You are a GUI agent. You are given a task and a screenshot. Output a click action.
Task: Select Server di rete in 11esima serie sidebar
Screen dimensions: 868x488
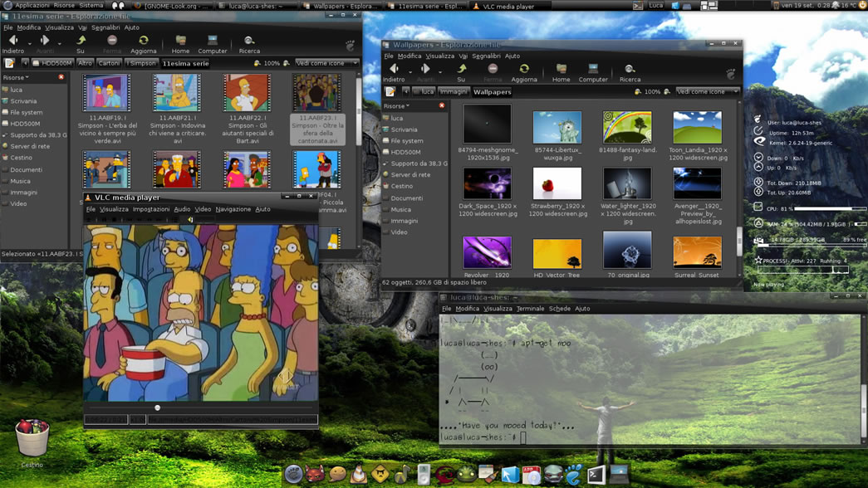point(30,146)
